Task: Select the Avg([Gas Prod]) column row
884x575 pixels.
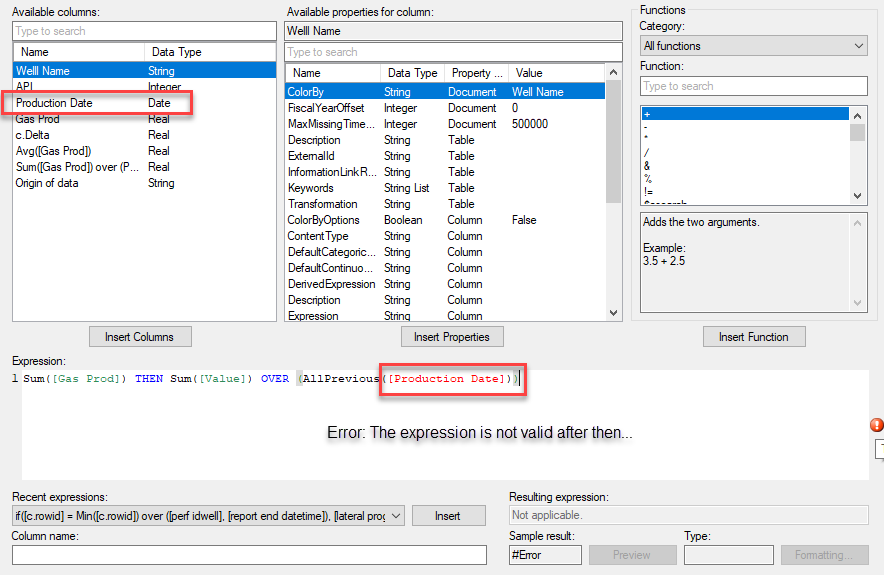Action: pos(144,151)
